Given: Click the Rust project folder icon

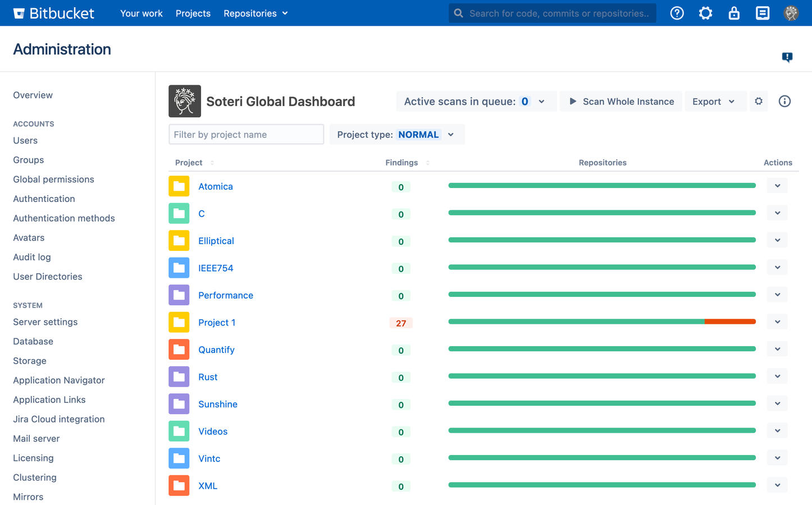Looking at the screenshot, I should point(179,377).
